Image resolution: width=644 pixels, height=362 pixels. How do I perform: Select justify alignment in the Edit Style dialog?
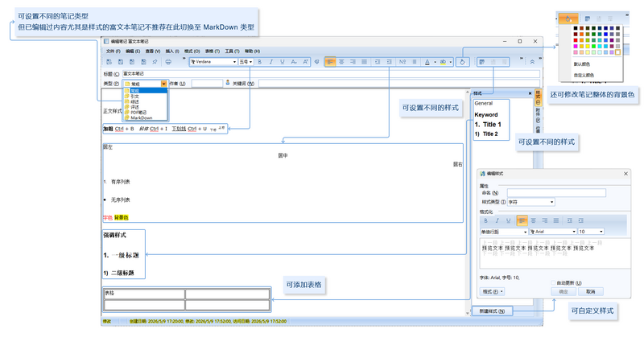(556, 220)
